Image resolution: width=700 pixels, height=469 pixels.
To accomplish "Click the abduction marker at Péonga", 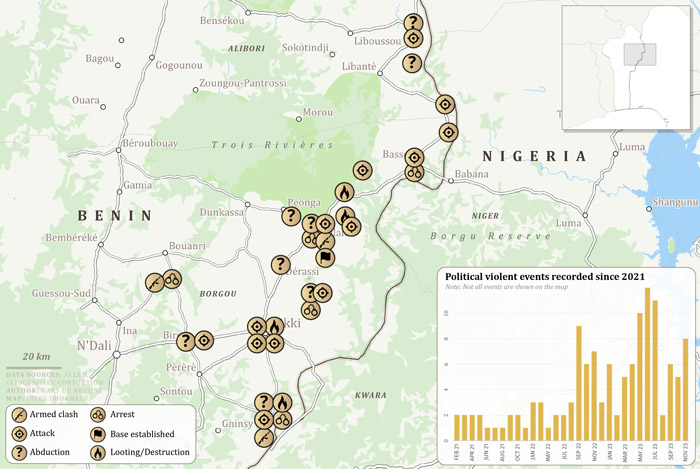I will click(291, 216).
